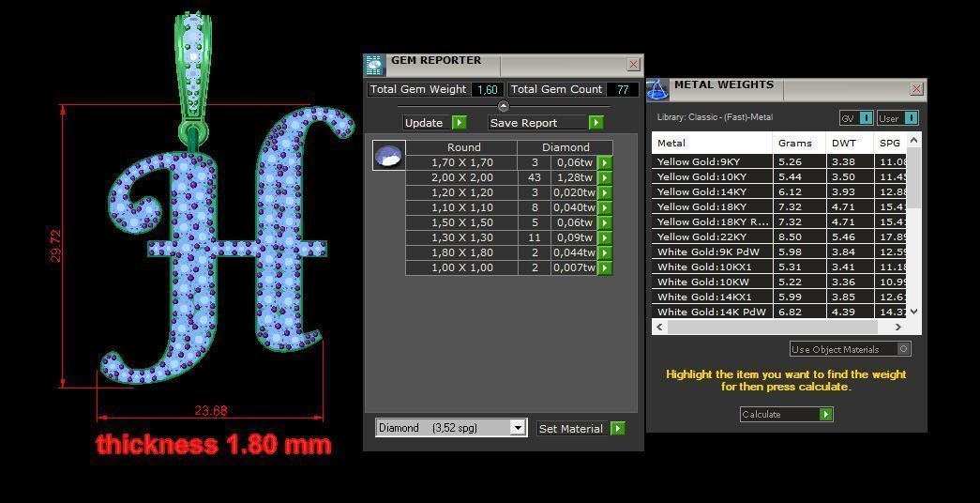
Task: Open the Diamond (3,52 spg) material dropdown
Action: tap(518, 428)
